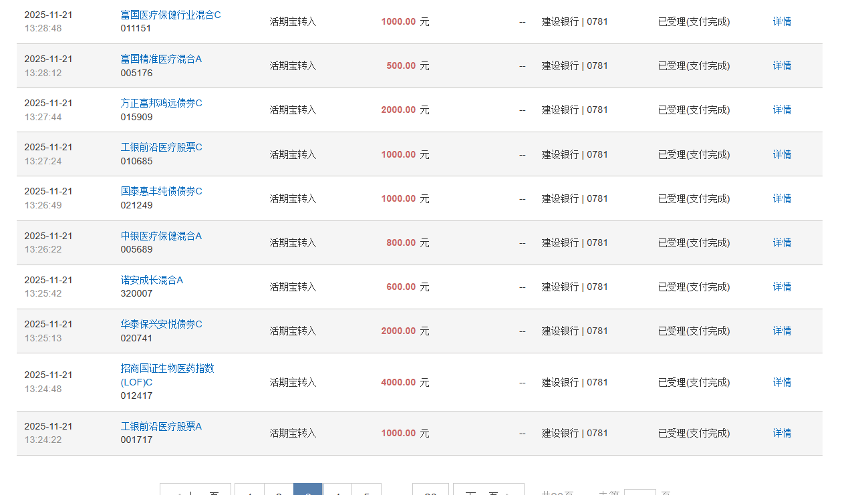The width and height of the screenshot is (868, 495).
Task: Click timestamp 13:24:22
Action: [43, 440]
